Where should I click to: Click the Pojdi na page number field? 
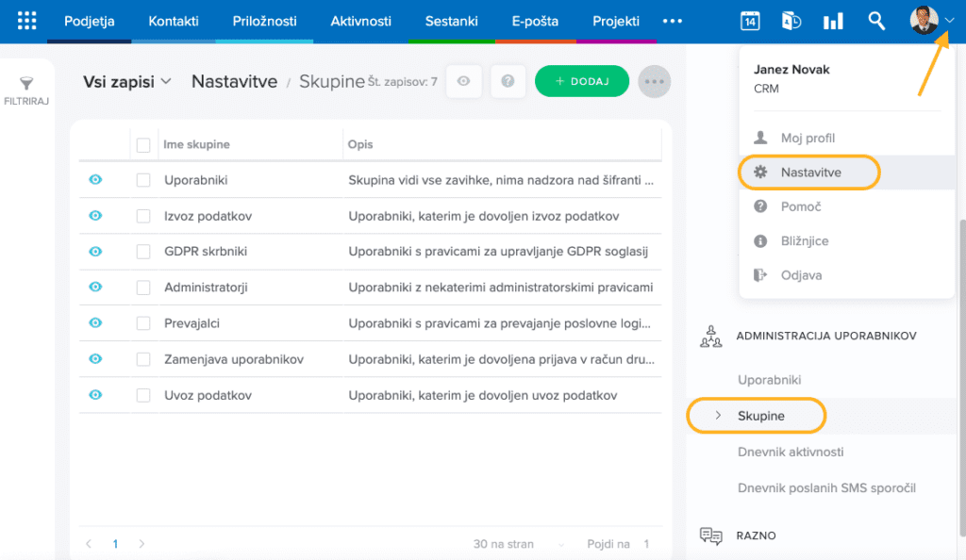(646, 544)
